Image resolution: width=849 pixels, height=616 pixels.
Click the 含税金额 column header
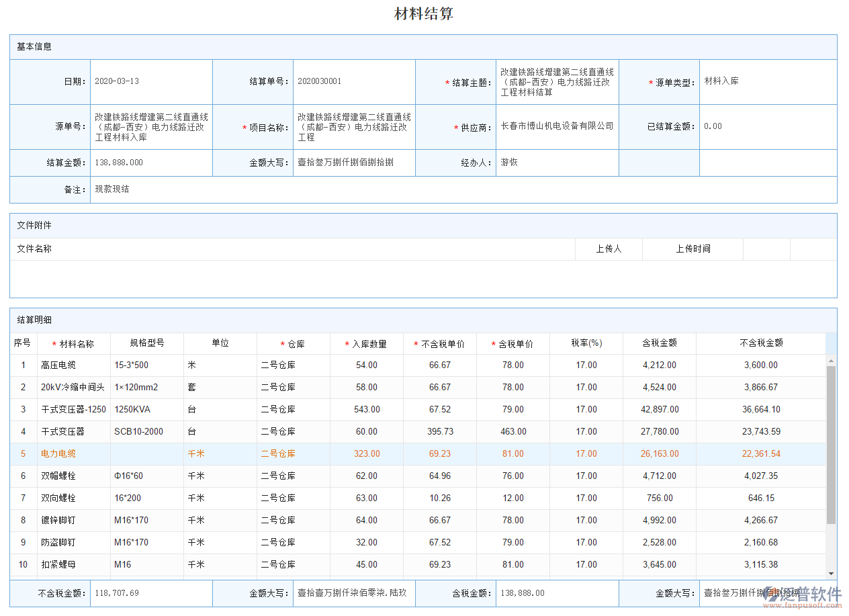659,343
